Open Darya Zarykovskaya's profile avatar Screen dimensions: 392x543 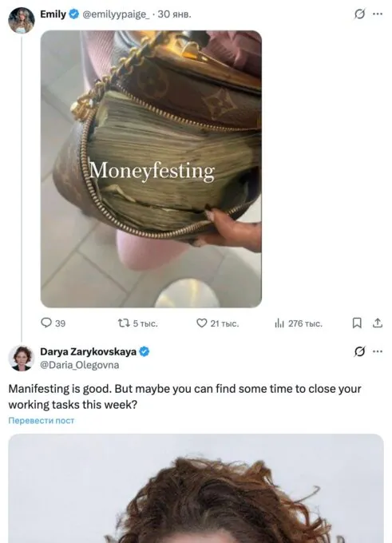pyautogui.click(x=22, y=358)
